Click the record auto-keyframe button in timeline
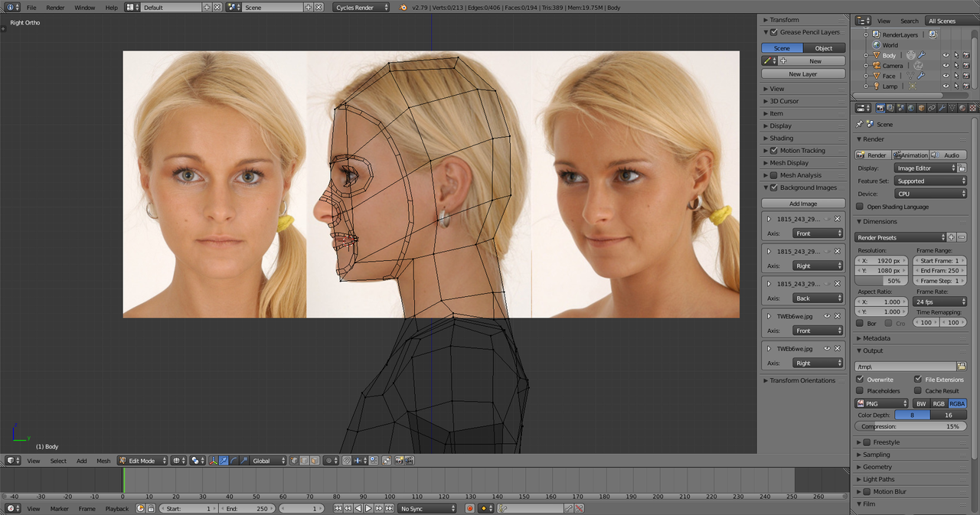Viewport: 980px width, 515px height. [x=472, y=508]
